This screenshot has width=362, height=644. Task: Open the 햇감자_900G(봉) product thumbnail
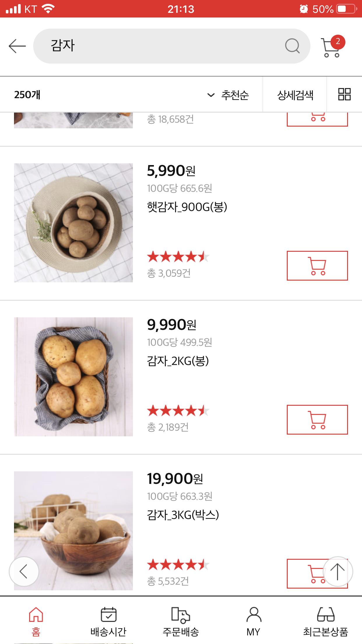tap(73, 223)
